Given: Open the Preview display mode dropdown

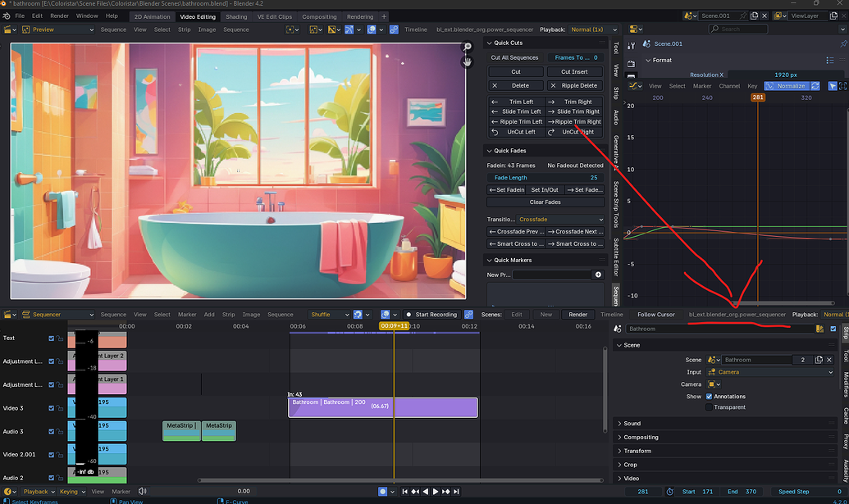Looking at the screenshot, I should pos(57,30).
